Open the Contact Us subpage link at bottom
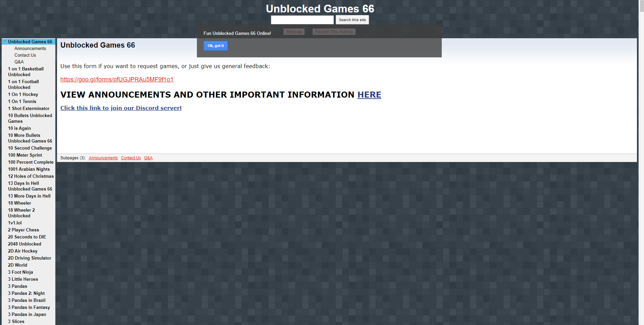The height and width of the screenshot is (325, 644). [131, 158]
